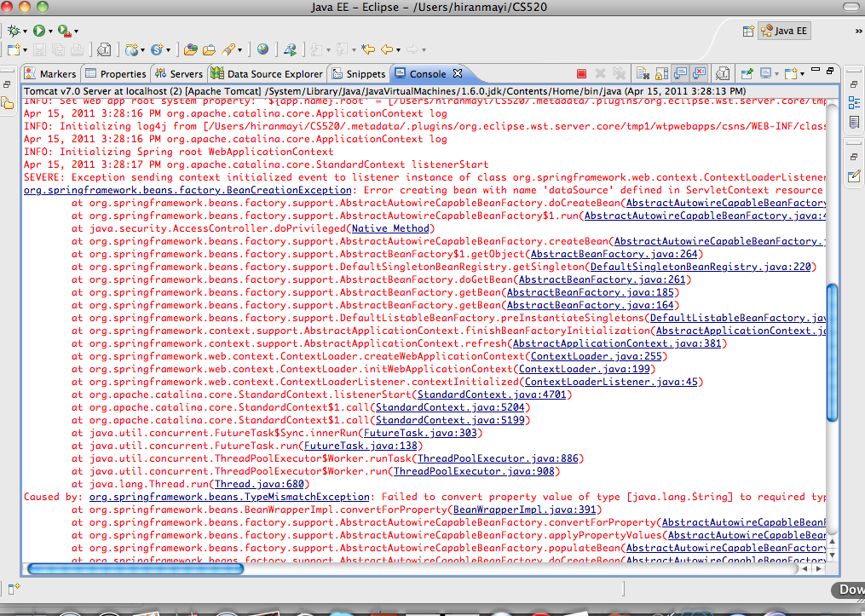Click the Open Perspective icon
The height and width of the screenshot is (616, 865).
[x=748, y=31]
